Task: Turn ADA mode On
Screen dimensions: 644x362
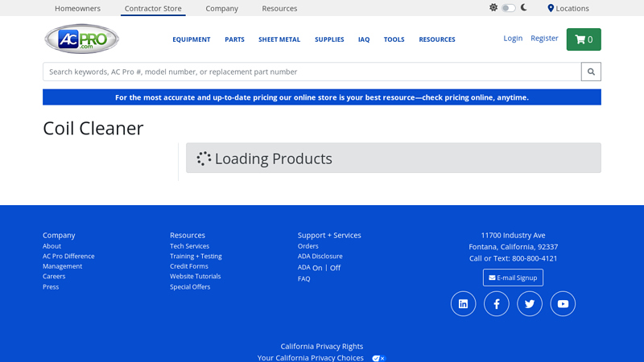Action: 317,268
